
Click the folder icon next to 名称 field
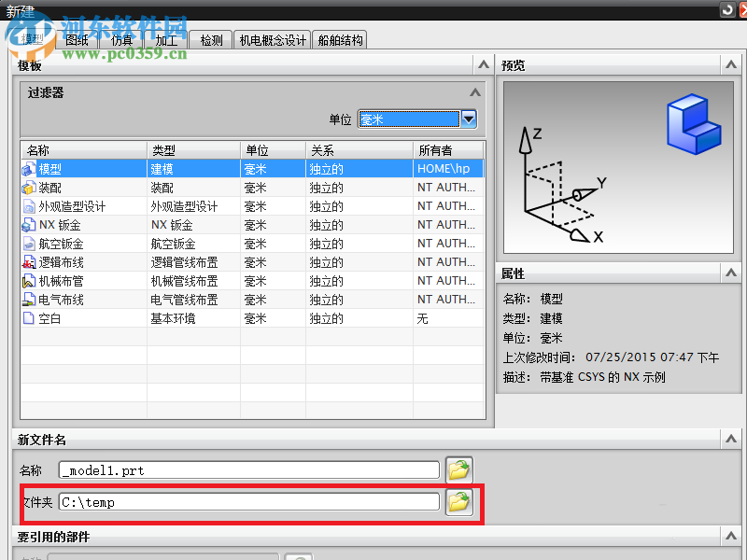[x=458, y=469]
